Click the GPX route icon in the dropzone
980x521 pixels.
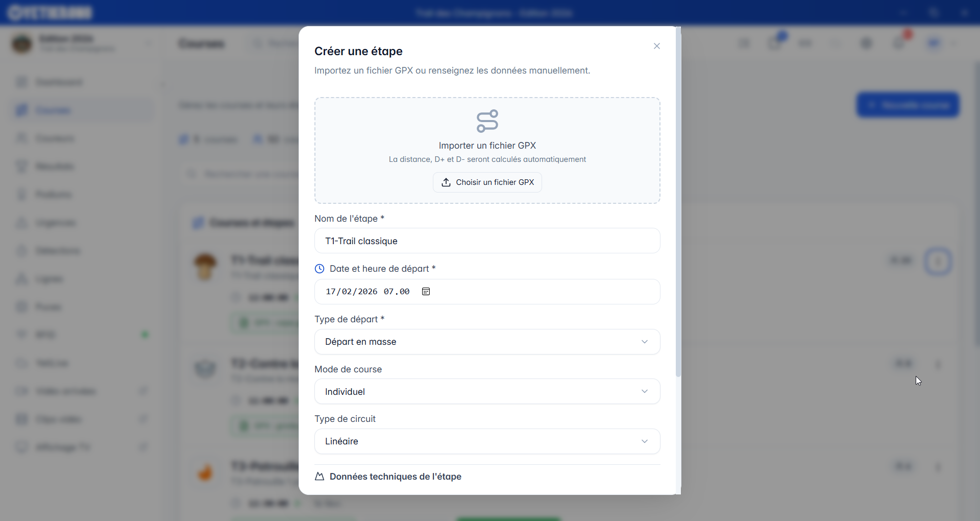(487, 121)
